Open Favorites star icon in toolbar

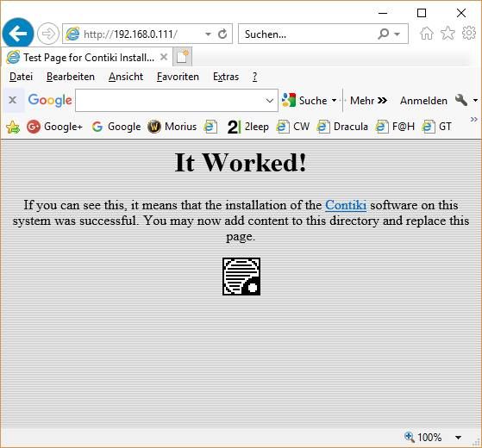[x=448, y=33]
